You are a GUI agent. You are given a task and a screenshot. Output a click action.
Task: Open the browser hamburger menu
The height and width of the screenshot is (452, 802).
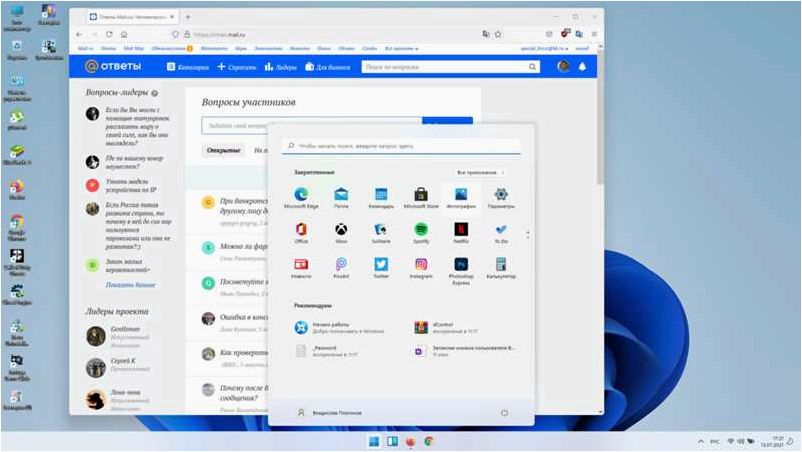[594, 34]
